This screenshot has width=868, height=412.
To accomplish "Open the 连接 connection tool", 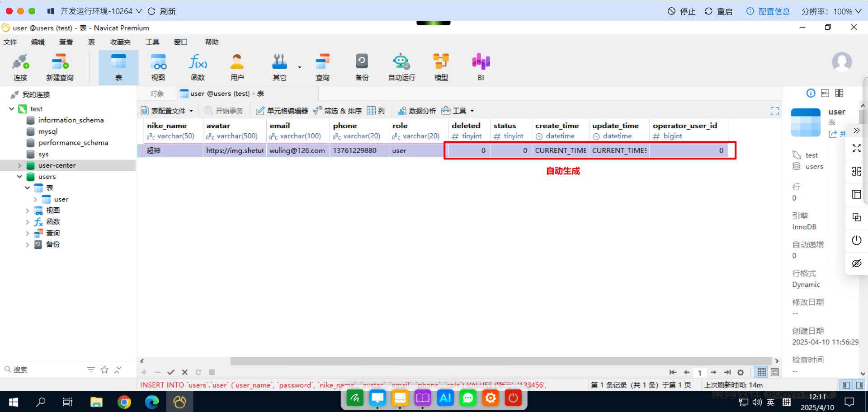I will (x=20, y=67).
